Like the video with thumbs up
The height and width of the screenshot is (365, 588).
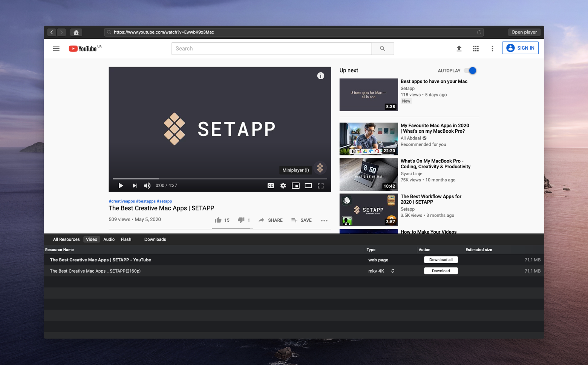(222, 220)
